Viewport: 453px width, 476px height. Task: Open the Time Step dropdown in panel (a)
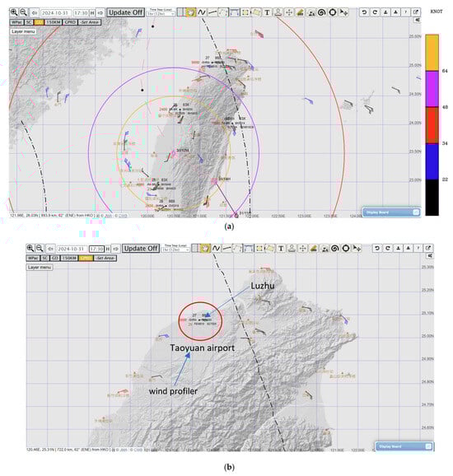click(161, 14)
